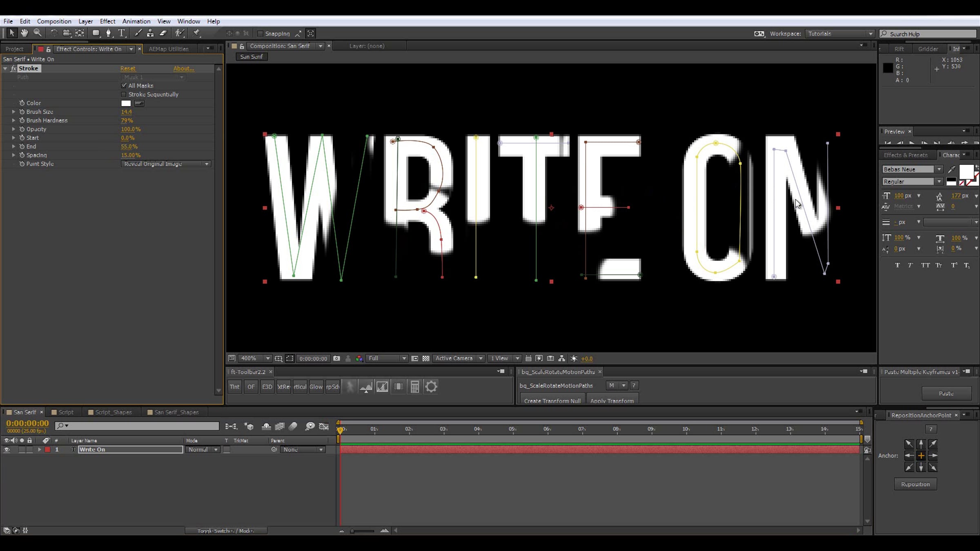980x551 pixels.
Task: Select the Clone Stamp tool
Action: click(x=150, y=33)
